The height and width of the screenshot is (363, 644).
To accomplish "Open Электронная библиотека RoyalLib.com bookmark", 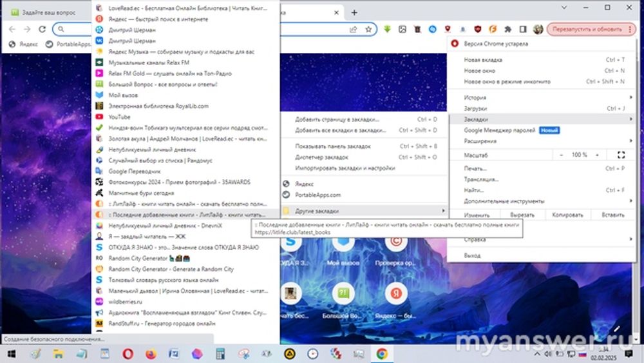I will [185, 106].
